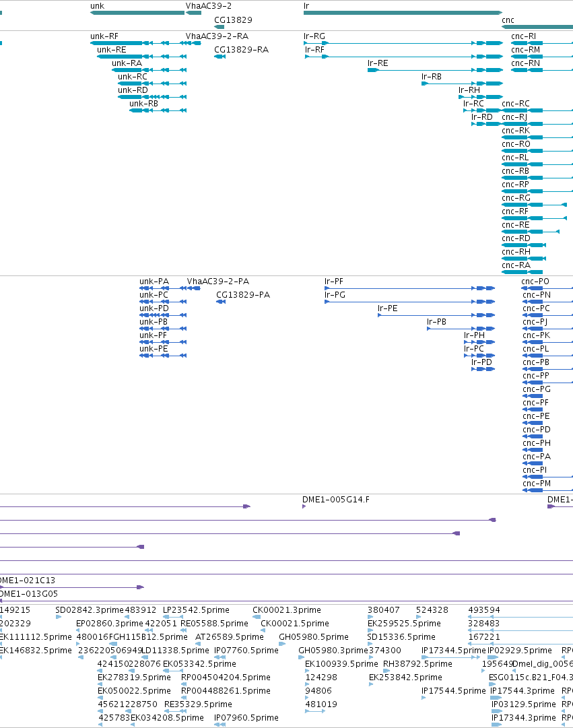Select feature 493594
573x728 pixels.
pyautogui.click(x=484, y=610)
